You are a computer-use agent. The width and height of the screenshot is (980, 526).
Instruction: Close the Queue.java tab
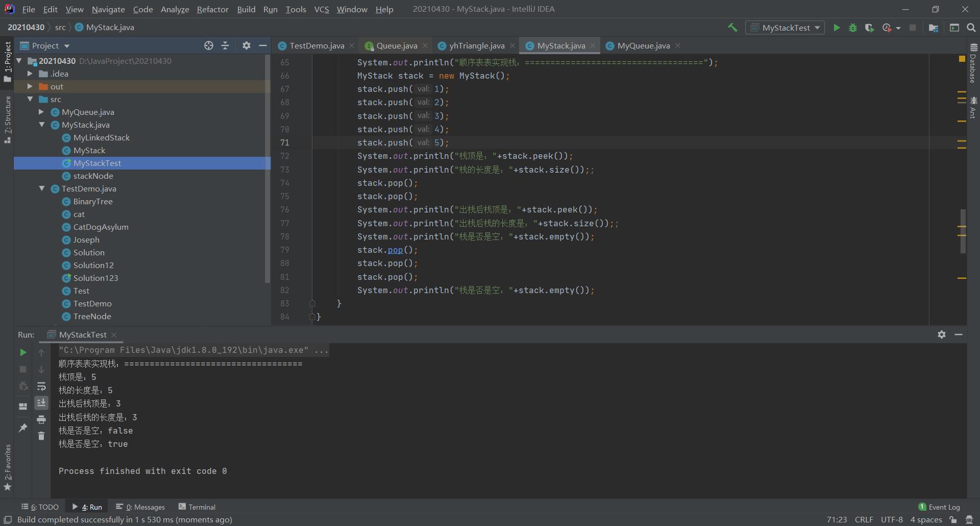pyautogui.click(x=425, y=45)
